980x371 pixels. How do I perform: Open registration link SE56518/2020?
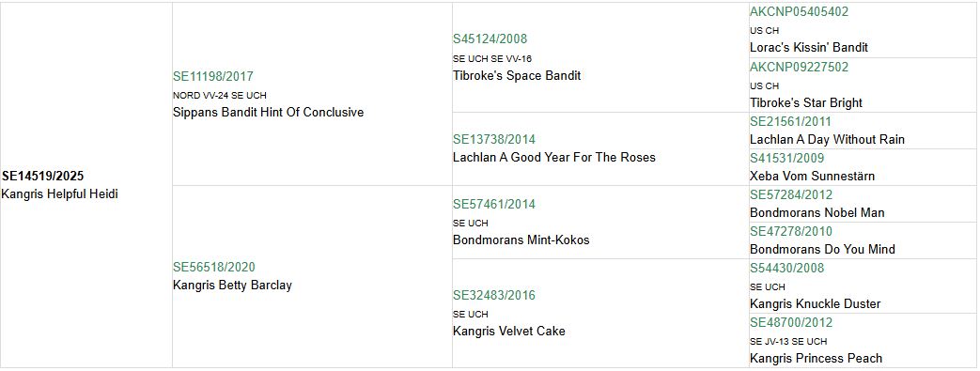tap(214, 268)
